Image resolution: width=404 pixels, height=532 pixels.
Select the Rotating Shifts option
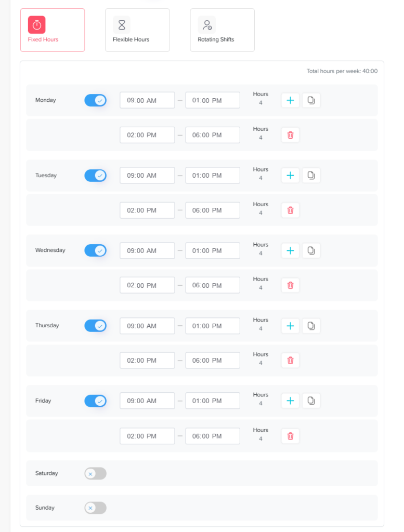click(x=222, y=30)
